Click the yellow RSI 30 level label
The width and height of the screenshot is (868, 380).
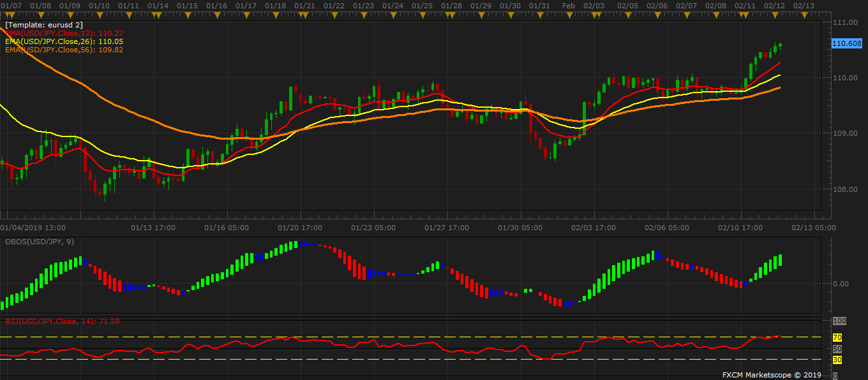click(837, 360)
